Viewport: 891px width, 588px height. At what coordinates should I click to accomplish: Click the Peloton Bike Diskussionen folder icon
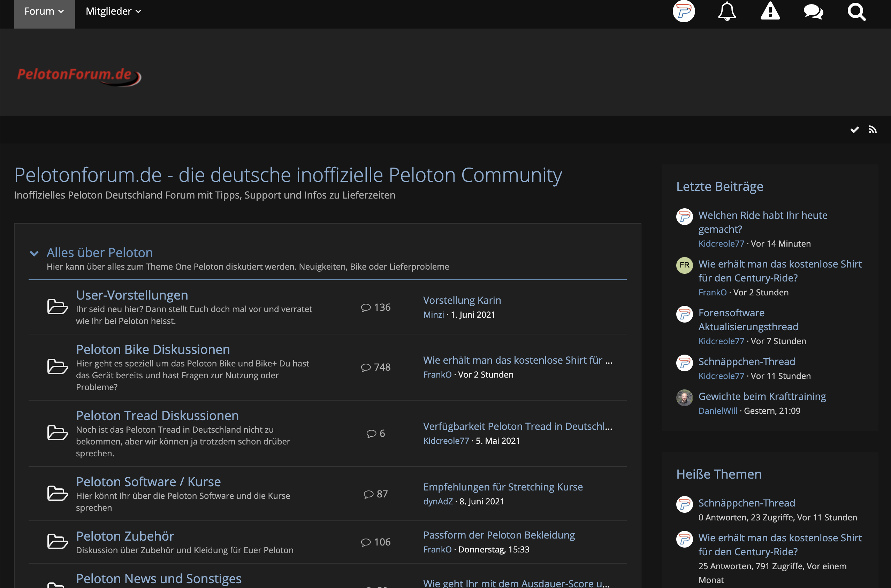point(58,367)
